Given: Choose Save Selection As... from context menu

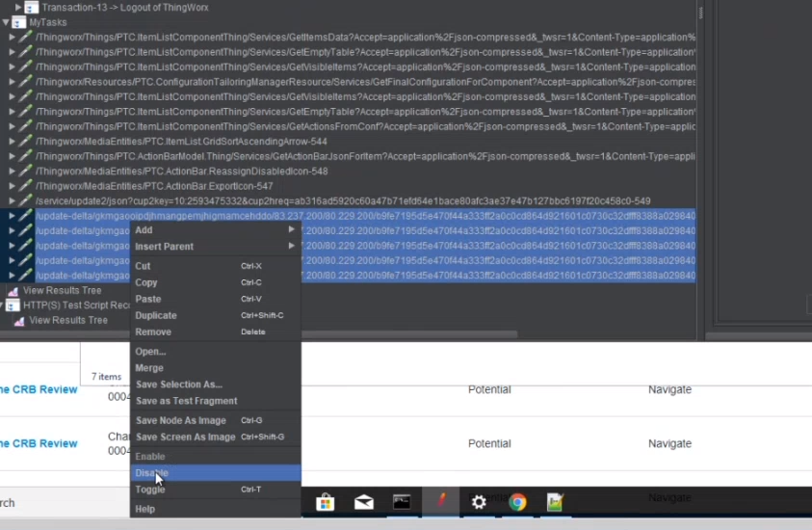Looking at the screenshot, I should (x=215, y=384).
